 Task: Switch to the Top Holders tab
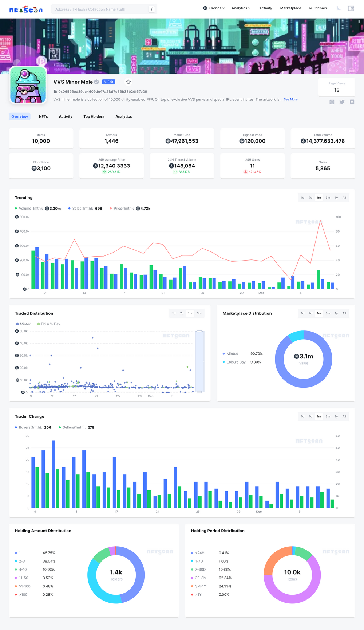pyautogui.click(x=94, y=116)
